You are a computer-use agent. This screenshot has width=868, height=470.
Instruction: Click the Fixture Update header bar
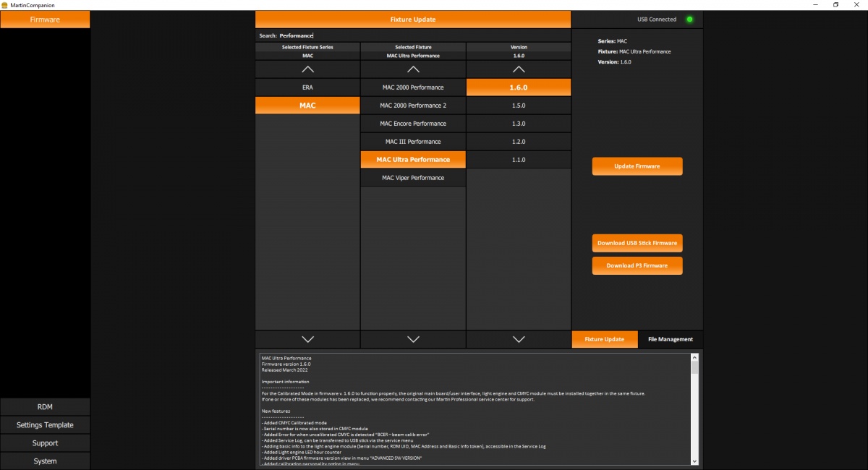(413, 20)
